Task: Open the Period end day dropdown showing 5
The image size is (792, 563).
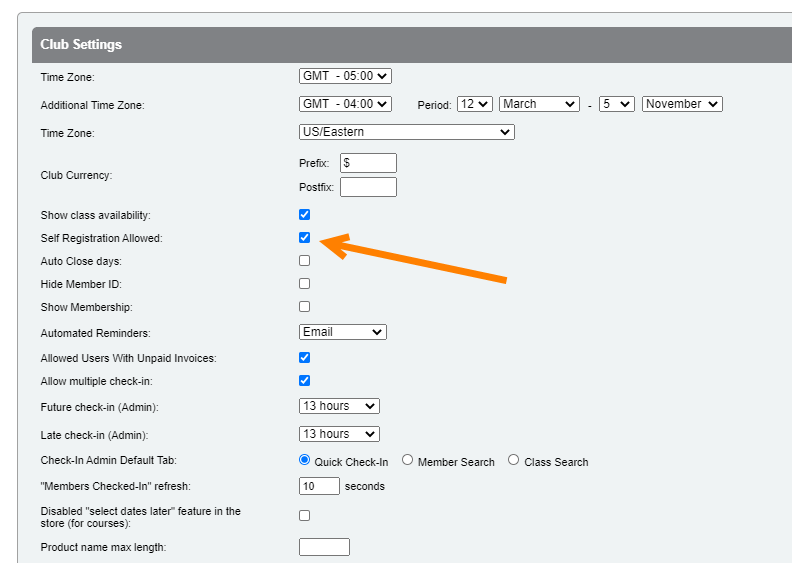Action: pos(616,104)
